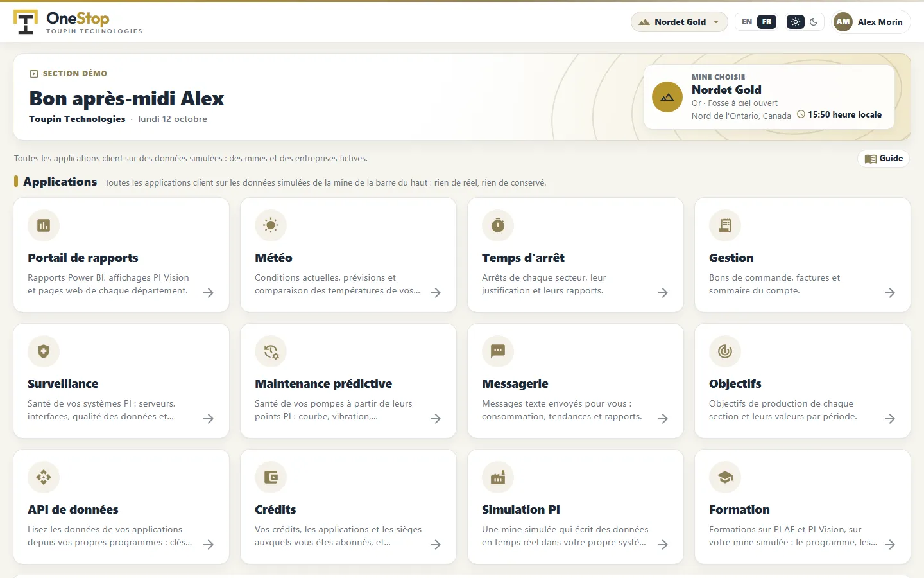Open the Simulation PI card title
Screen dimensions: 924x578
tap(521, 509)
